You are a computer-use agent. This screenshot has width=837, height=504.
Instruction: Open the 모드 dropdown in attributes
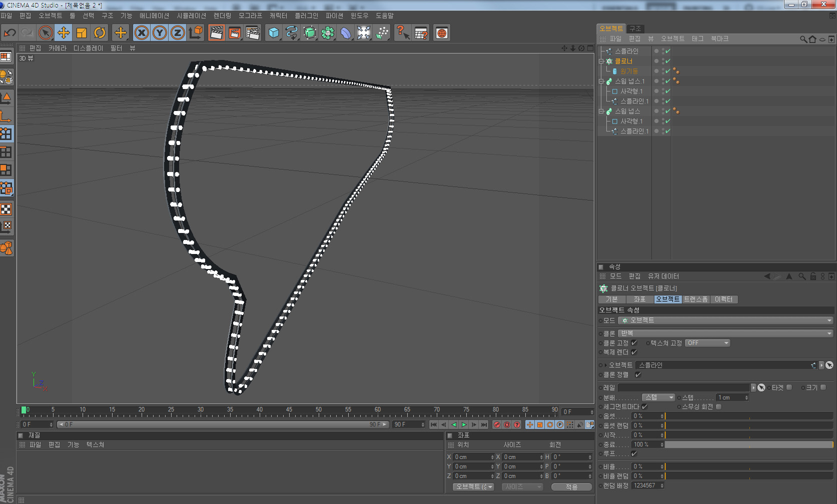(725, 320)
